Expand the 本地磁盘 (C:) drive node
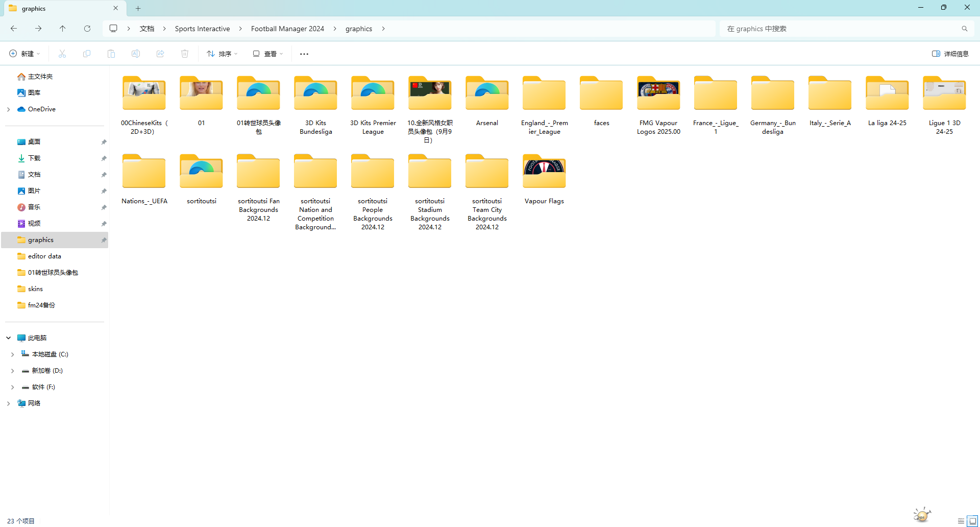This screenshot has width=980, height=527. point(12,354)
